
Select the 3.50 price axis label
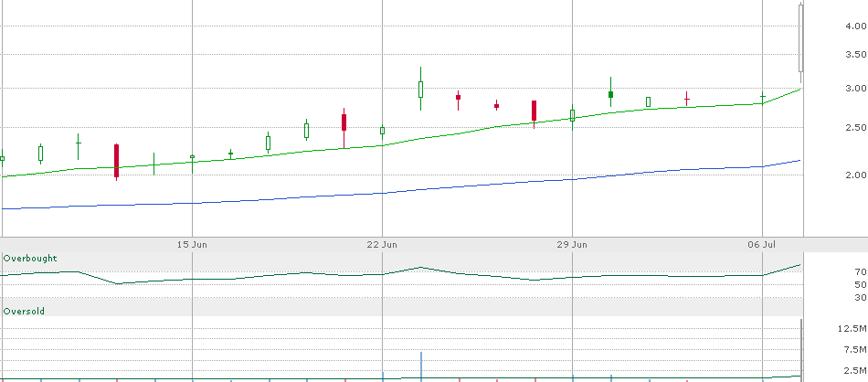[x=856, y=54]
